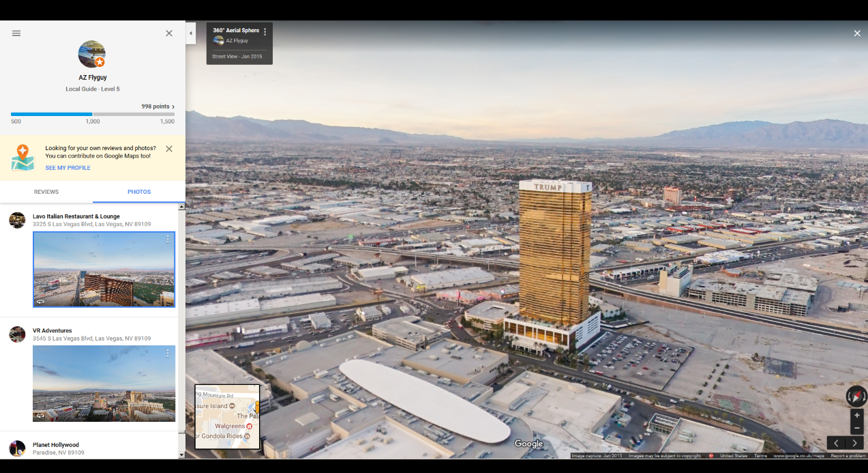Click 360 photo icon on Lavo thumbnail
This screenshot has height=473, width=868.
click(x=40, y=301)
